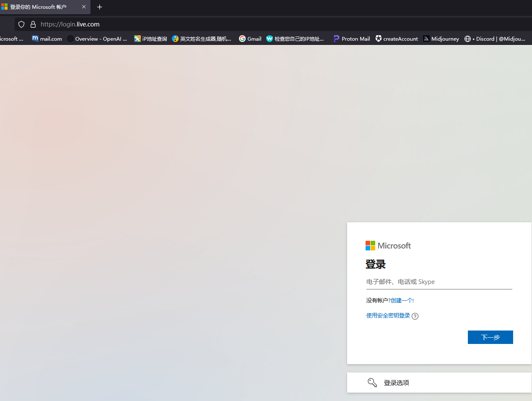Image resolution: width=532 pixels, height=401 pixels.
Task: Click the Midjourney bookmark sailboat icon
Action: (426, 39)
